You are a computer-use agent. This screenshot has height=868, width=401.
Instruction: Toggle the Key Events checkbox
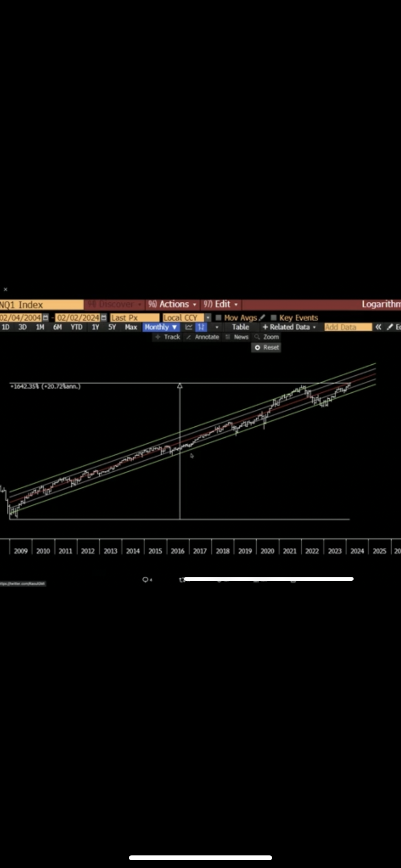[274, 318]
